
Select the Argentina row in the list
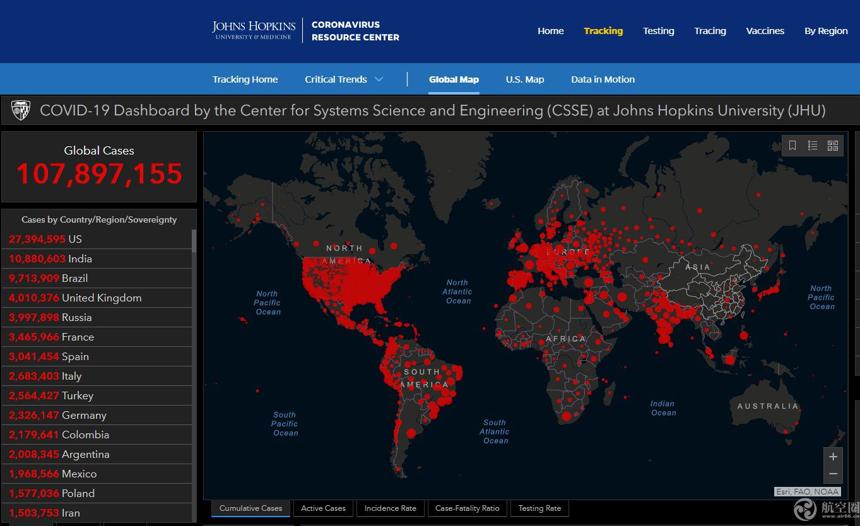(97, 454)
